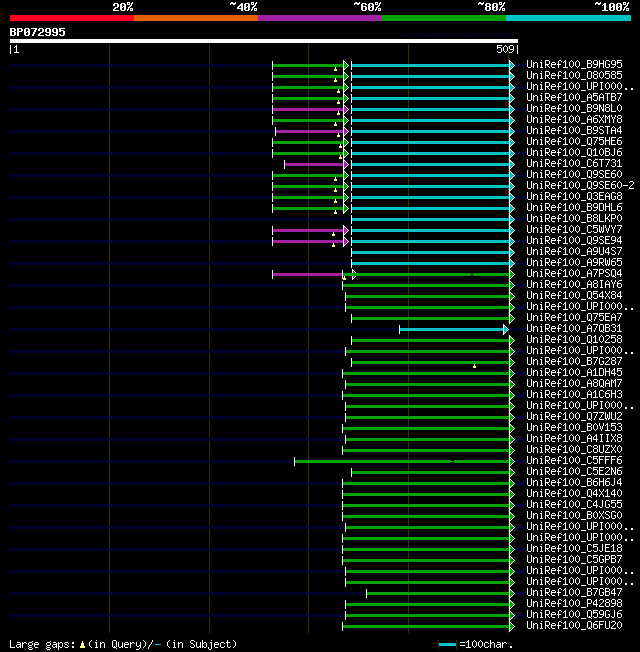Click the yellow query-gap symbol in the legend
Viewport: 640px width, 652px height.
[x=82, y=645]
